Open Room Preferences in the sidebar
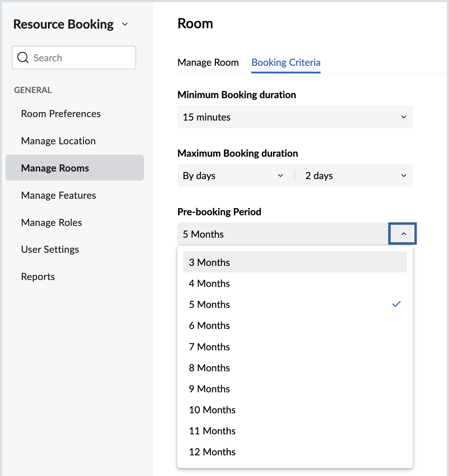Image resolution: width=449 pixels, height=476 pixels. (x=61, y=114)
